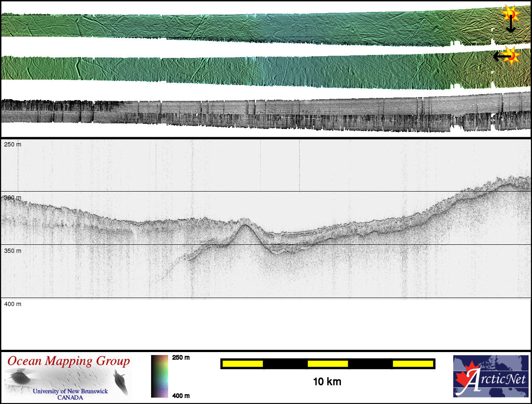The height and width of the screenshot is (404, 532).
Task: Open the Ocean Mapping Group title link
Action: [69, 361]
